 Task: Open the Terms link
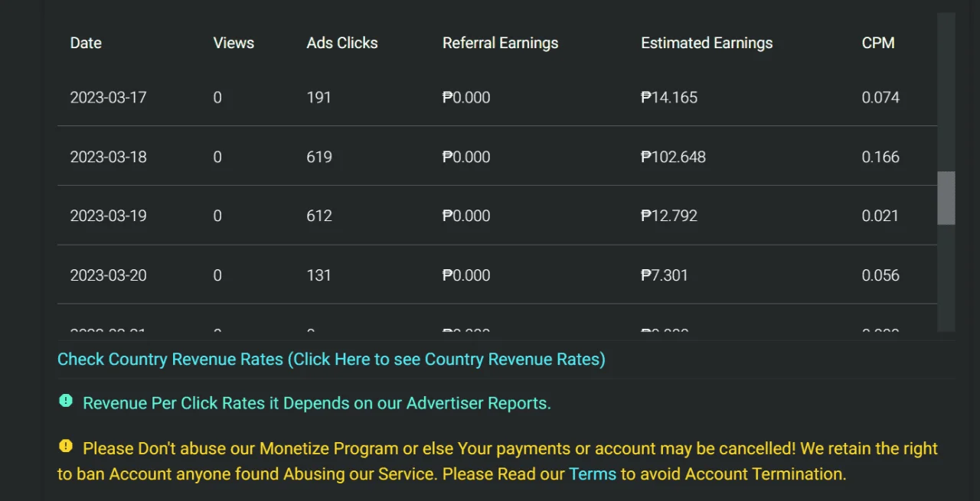coord(593,473)
